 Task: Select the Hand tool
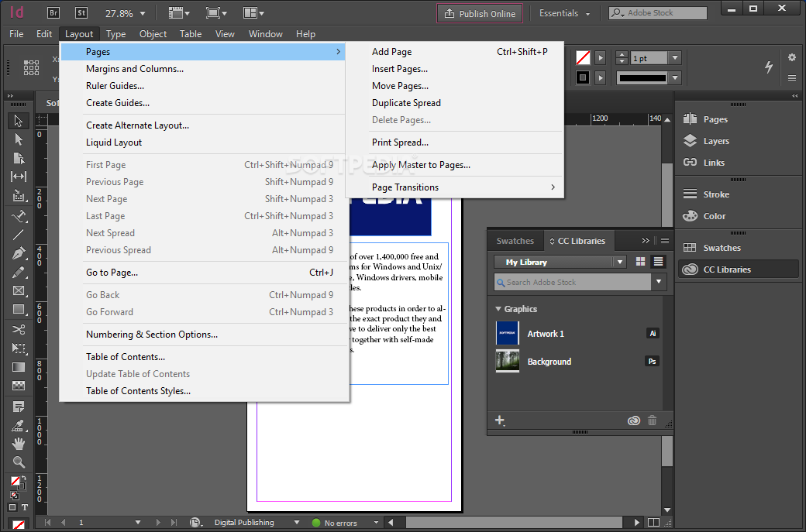point(19,444)
